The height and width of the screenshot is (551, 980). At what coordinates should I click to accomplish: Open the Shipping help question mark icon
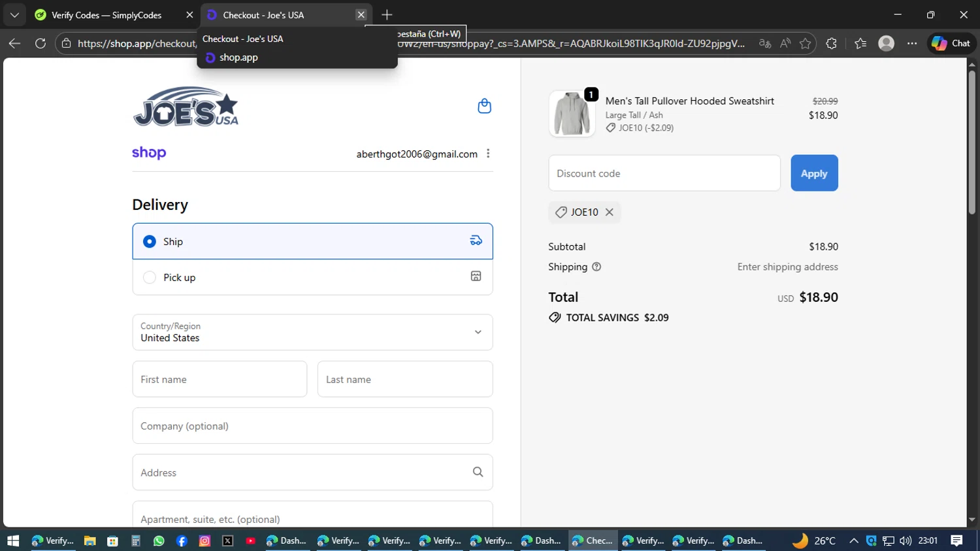pos(596,267)
